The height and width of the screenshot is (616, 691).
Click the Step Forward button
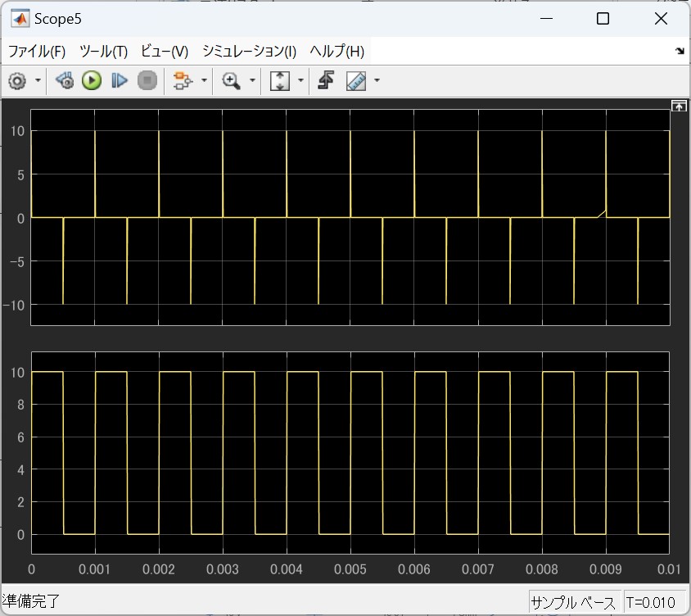click(x=120, y=80)
